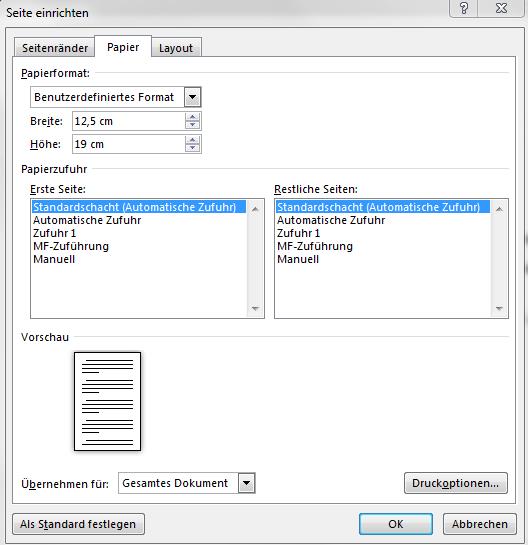Open Druckoptionen dialog
The image size is (528, 545).
[455, 483]
